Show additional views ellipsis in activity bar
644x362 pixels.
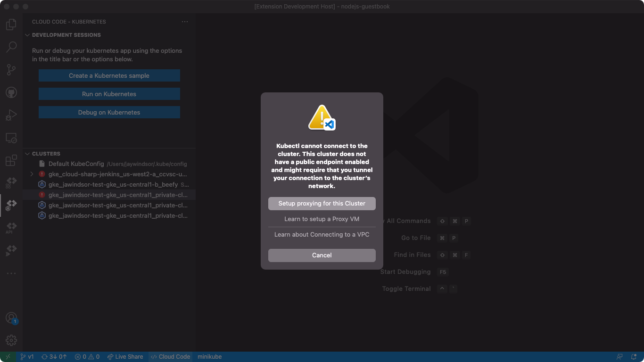point(11,273)
